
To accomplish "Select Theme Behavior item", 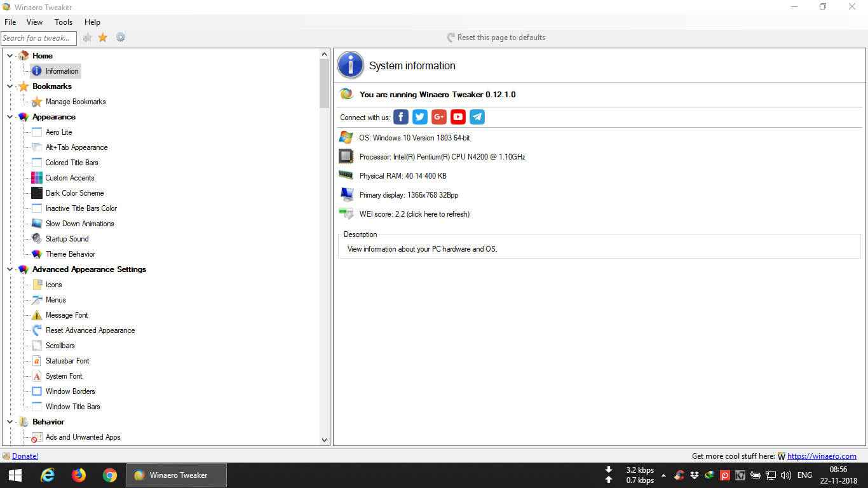I will [71, 254].
